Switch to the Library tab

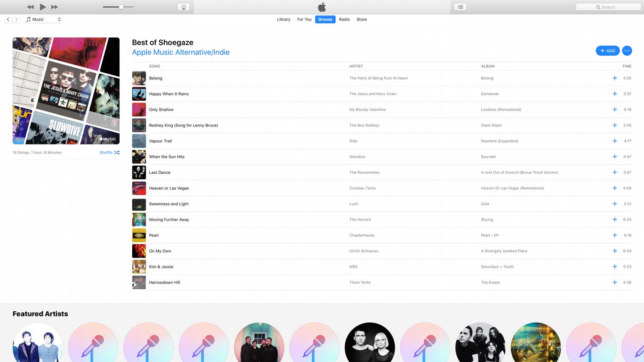pos(283,19)
